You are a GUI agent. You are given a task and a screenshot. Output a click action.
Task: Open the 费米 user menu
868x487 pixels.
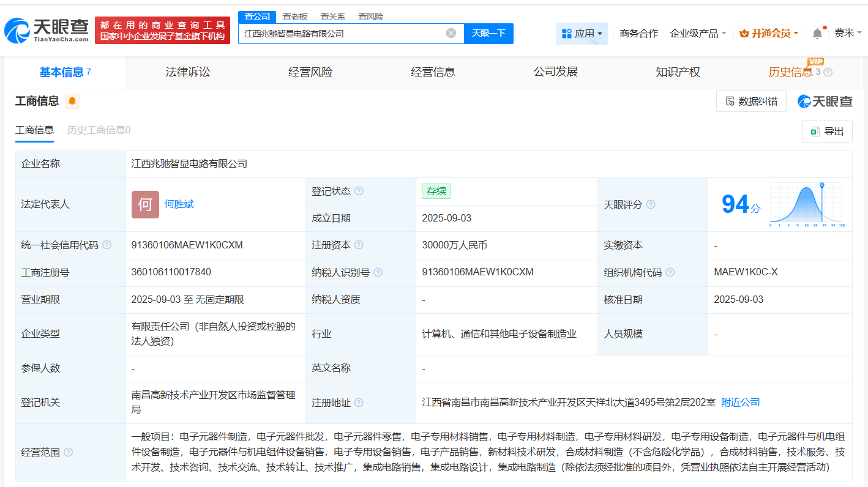tap(847, 34)
